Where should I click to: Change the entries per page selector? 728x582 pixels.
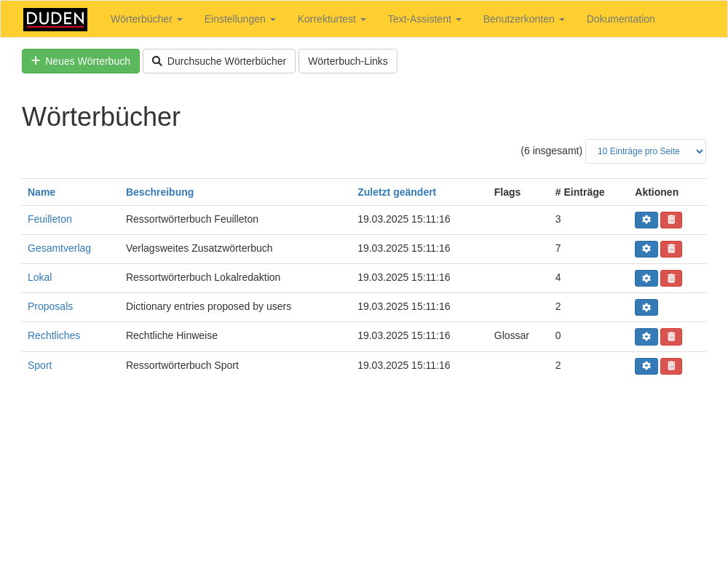tap(645, 151)
